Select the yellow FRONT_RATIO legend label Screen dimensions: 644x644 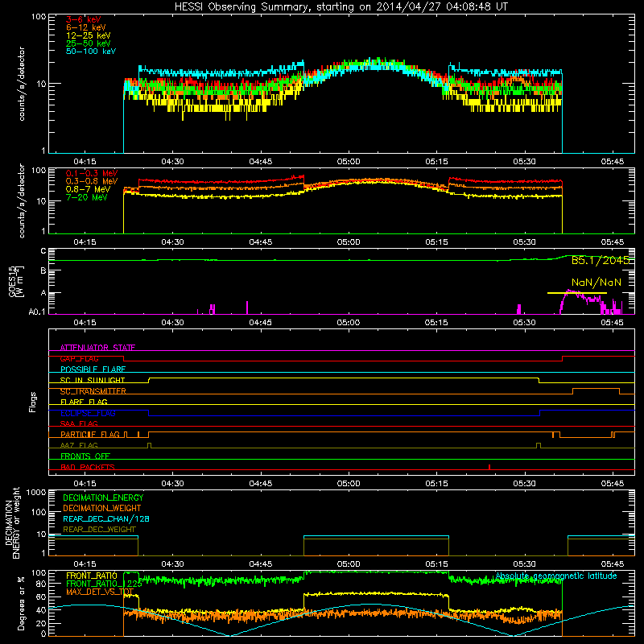click(x=92, y=576)
